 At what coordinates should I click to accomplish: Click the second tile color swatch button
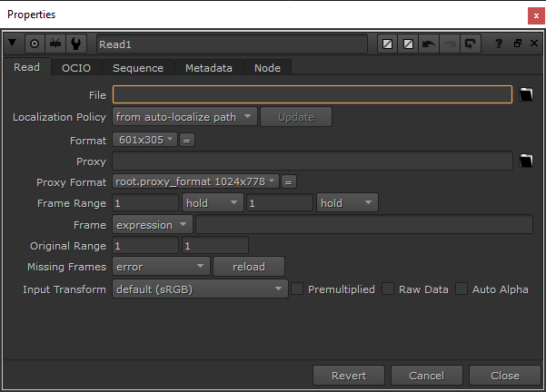click(x=408, y=44)
